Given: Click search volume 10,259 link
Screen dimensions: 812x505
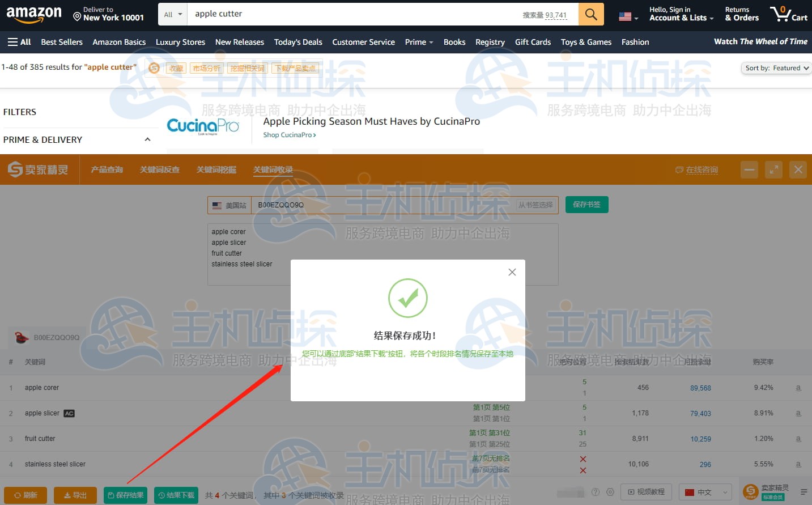Looking at the screenshot, I should pos(700,439).
